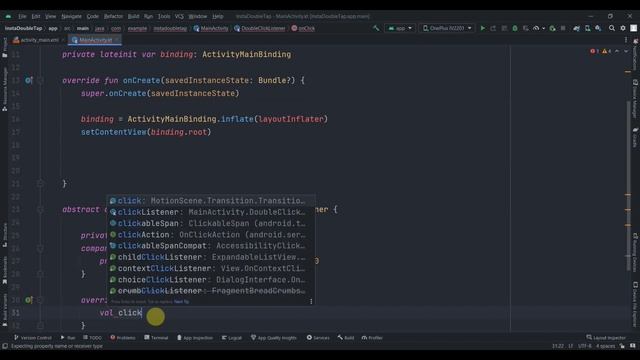640x360 pixels.
Task: Open the Refactor menu
Action: pos(113,16)
